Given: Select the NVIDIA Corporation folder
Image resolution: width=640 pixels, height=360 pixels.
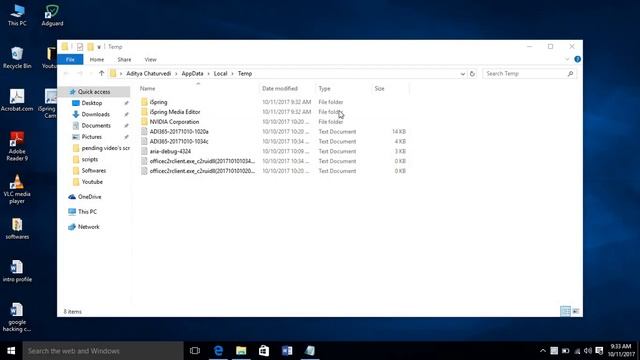Looking at the screenshot, I should (174, 122).
